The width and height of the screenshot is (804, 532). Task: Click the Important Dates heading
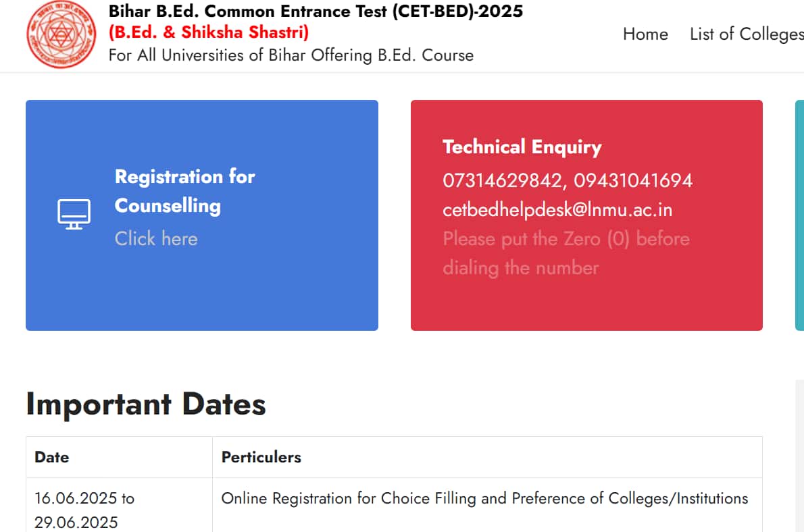coord(146,404)
